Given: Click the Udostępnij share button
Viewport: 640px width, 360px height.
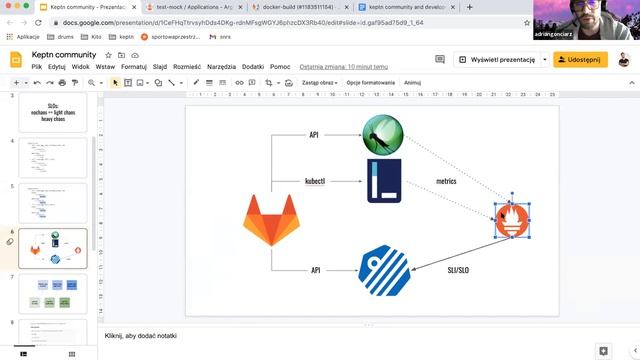Looking at the screenshot, I should pyautogui.click(x=580, y=60).
